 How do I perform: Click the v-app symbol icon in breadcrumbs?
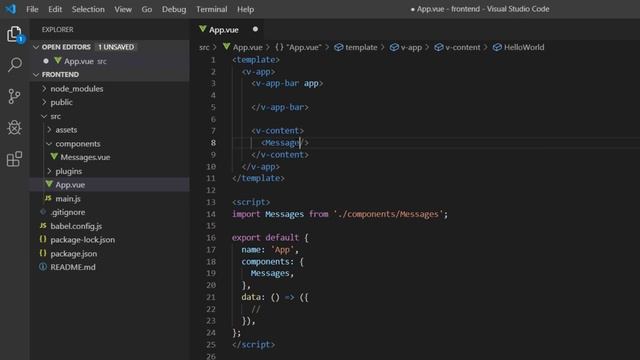click(394, 47)
